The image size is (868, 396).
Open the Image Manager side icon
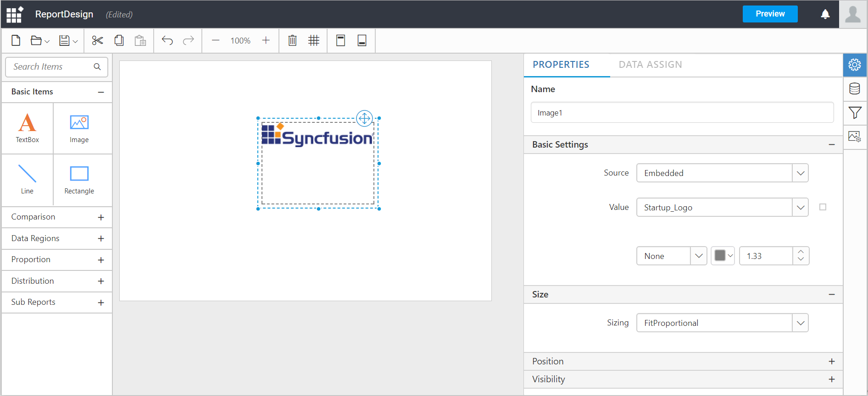855,137
